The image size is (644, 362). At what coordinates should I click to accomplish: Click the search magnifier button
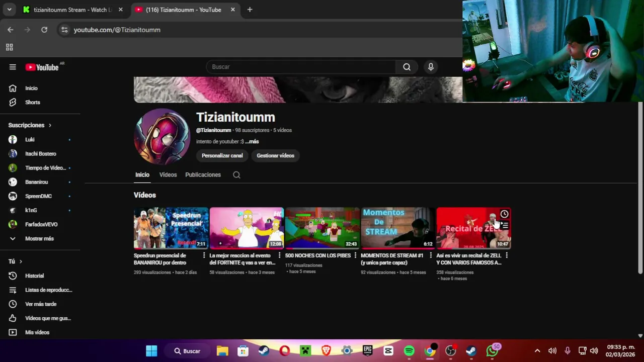pyautogui.click(x=407, y=67)
